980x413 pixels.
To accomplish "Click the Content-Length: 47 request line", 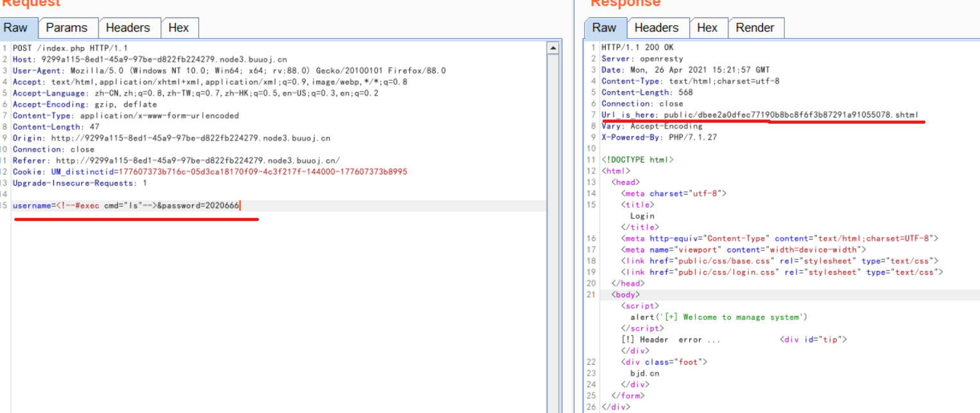I will tap(56, 127).
